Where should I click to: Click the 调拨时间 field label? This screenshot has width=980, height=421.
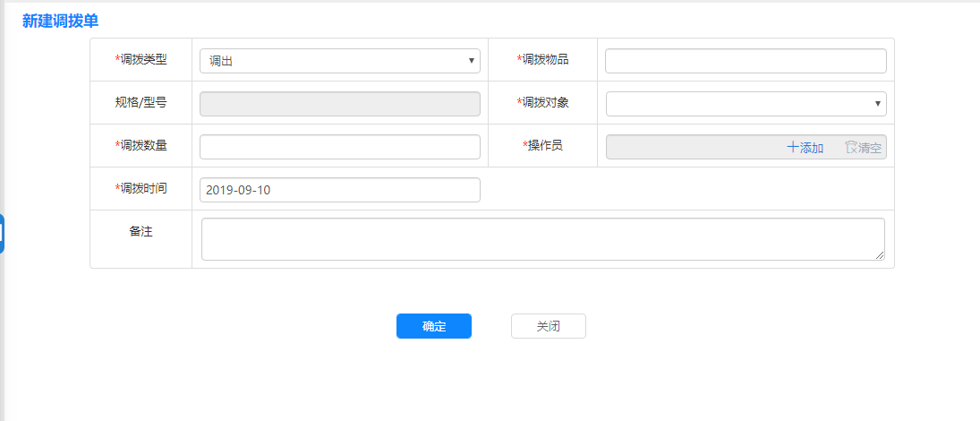tap(143, 189)
